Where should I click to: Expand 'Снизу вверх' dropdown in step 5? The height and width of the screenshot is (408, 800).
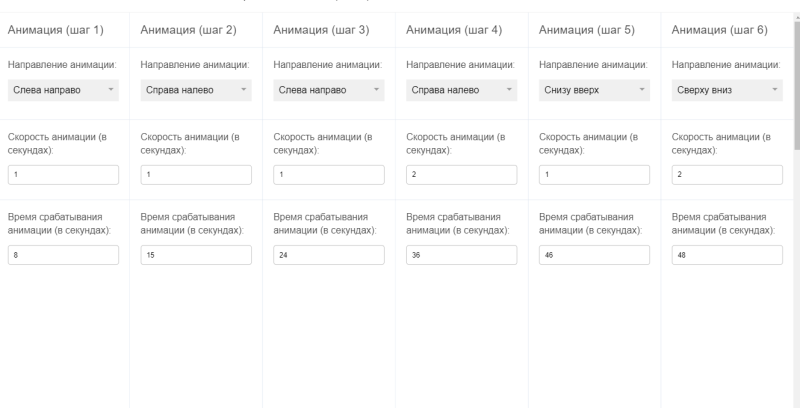(595, 90)
